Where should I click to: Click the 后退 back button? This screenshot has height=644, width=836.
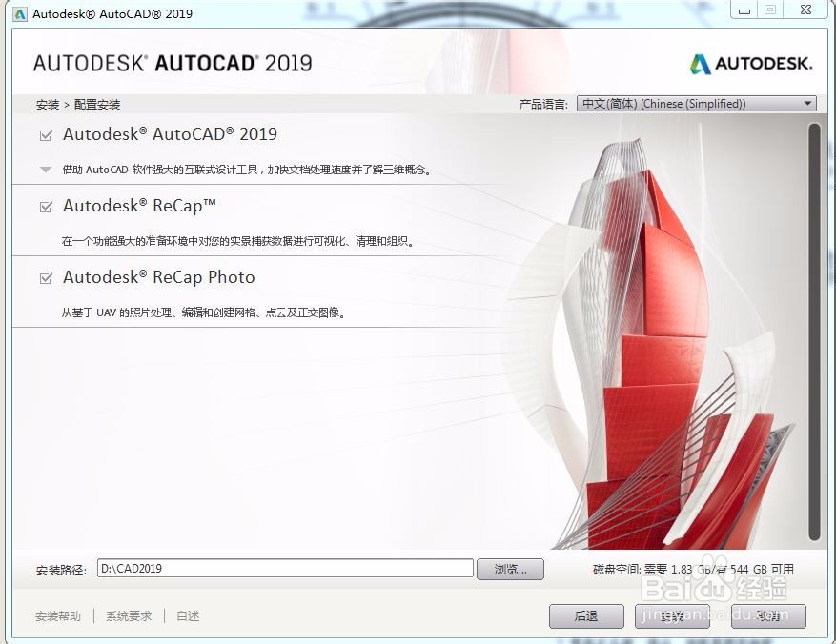click(586, 616)
